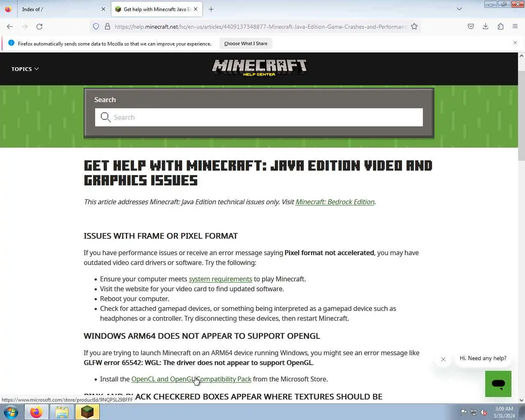Click the network tray icon
Image resolution: width=525 pixels, height=420 pixels.
click(473, 412)
